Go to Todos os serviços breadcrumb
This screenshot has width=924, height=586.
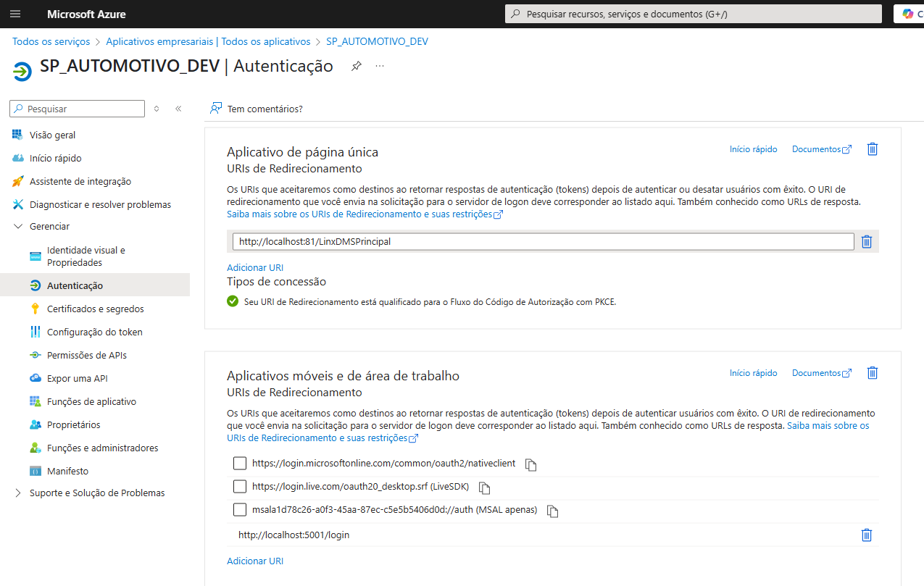point(51,42)
